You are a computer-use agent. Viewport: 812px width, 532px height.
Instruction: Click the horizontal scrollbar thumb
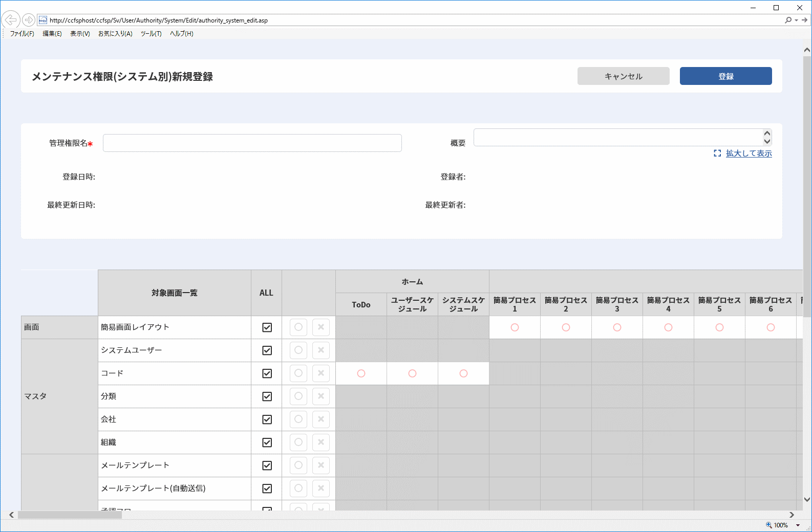pyautogui.click(x=70, y=515)
